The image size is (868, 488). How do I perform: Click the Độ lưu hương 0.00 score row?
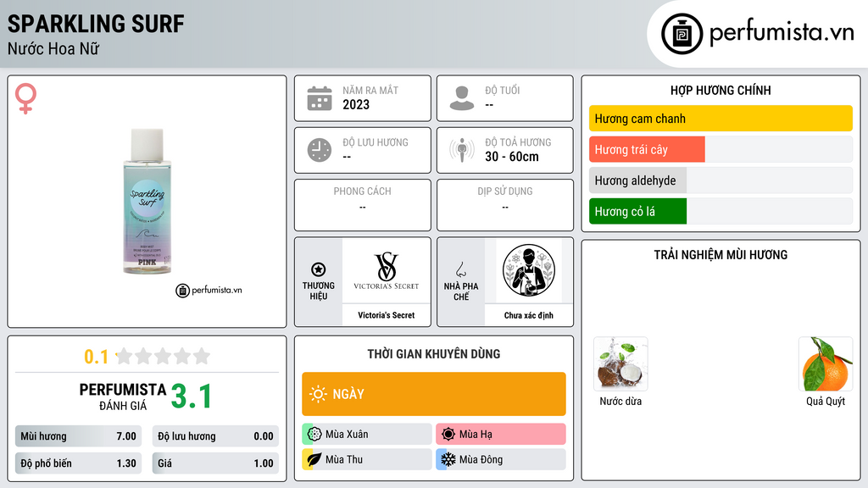tap(215, 436)
